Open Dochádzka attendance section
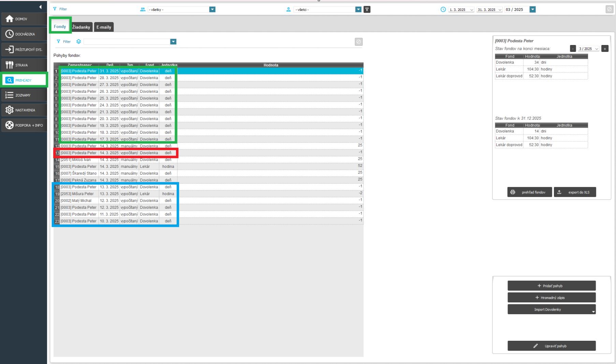Screen dimensions: 616x364 [x=24, y=34]
